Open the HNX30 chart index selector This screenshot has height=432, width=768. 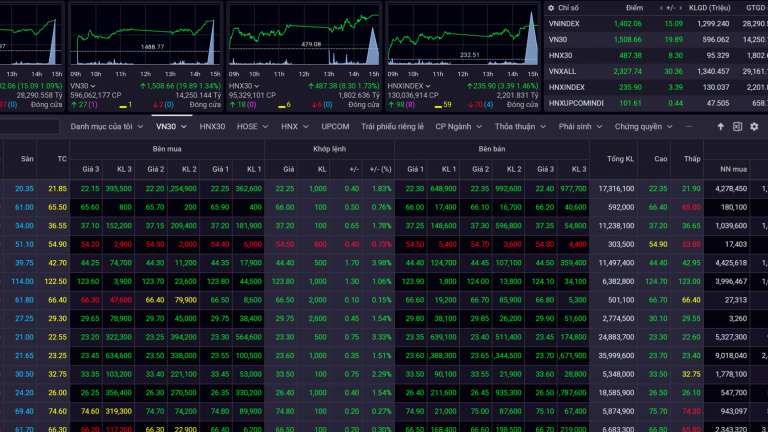tap(244, 86)
